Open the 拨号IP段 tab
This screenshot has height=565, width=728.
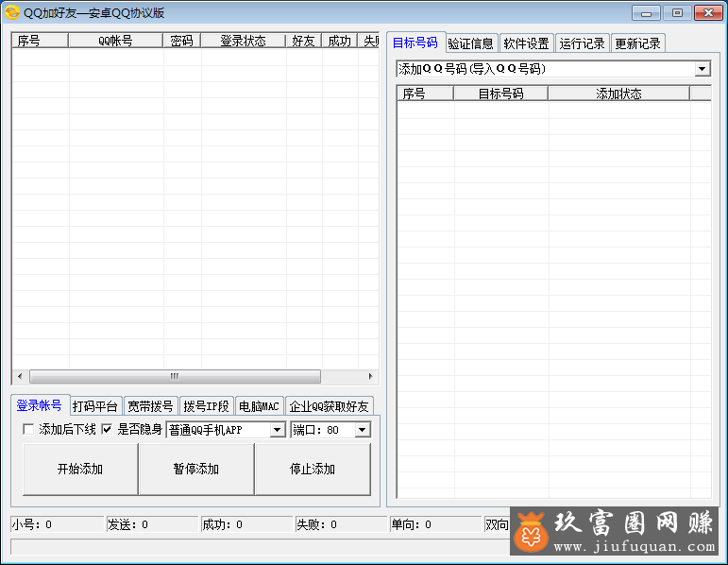207,406
